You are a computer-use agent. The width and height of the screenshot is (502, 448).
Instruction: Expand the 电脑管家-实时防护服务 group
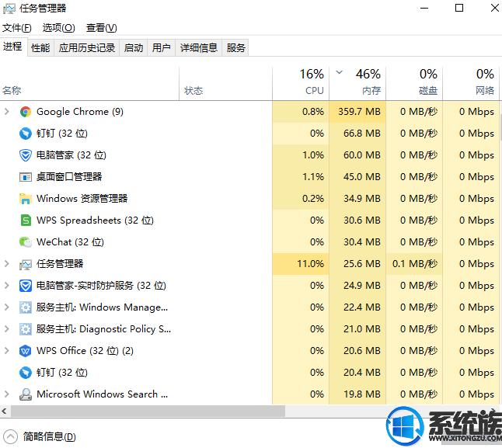7,286
